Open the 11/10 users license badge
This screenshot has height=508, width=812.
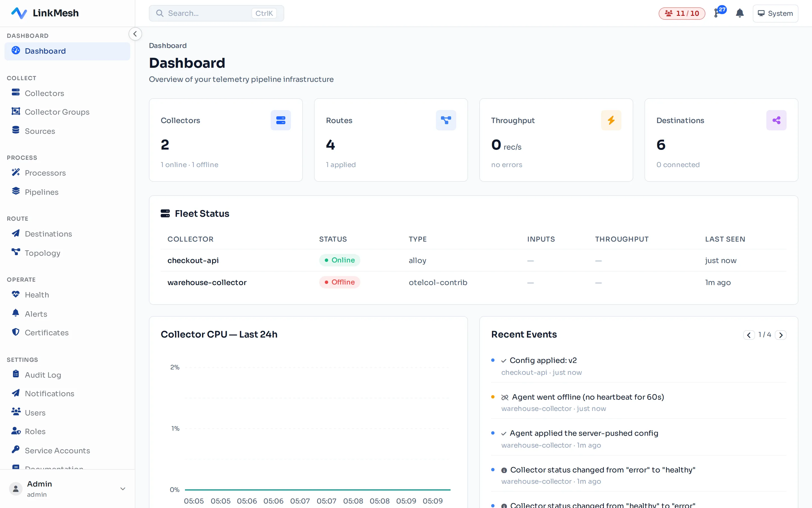(681, 14)
